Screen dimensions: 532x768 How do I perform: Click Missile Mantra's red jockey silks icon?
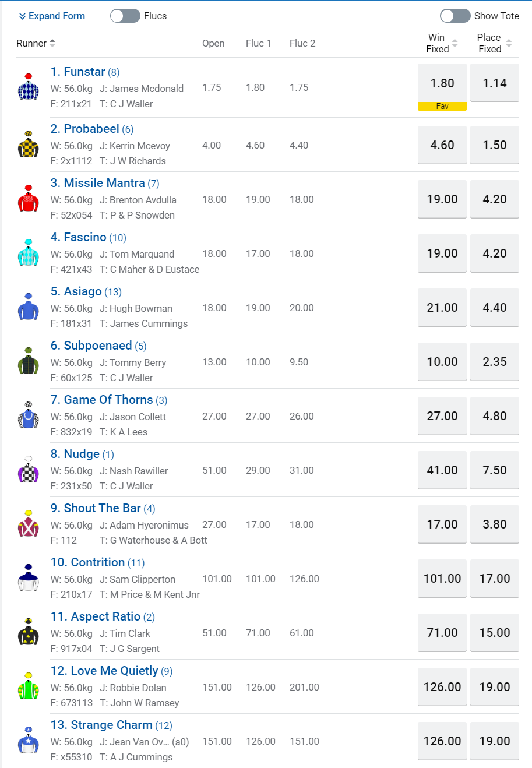pyautogui.click(x=28, y=199)
